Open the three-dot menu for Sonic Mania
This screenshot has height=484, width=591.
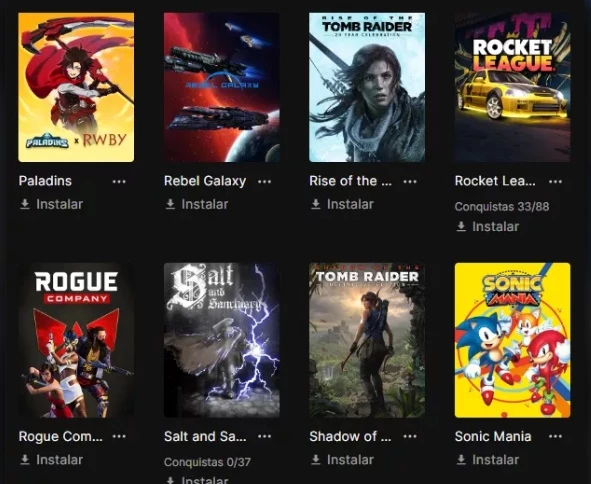pyautogui.click(x=555, y=437)
